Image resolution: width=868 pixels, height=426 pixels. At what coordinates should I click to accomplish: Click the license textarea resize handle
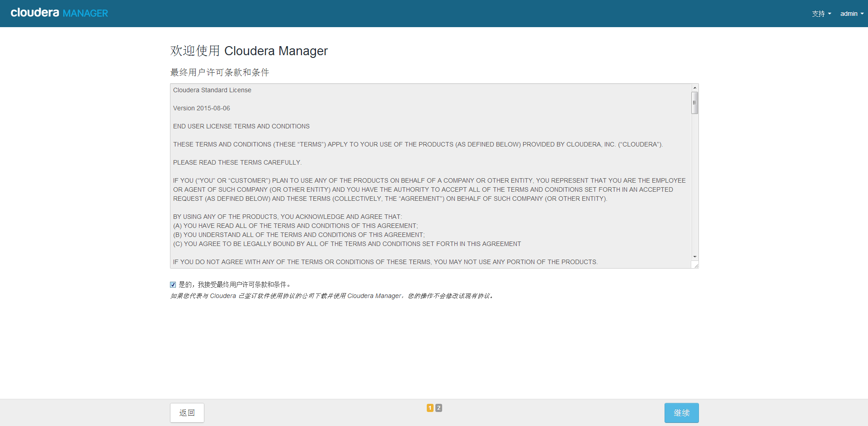point(696,265)
